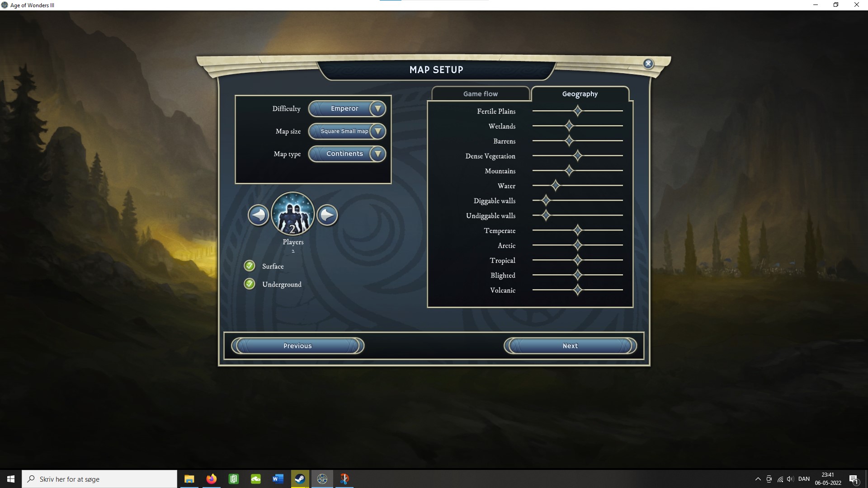
Task: Close the Map Setup dialog with the X
Action: pyautogui.click(x=648, y=64)
